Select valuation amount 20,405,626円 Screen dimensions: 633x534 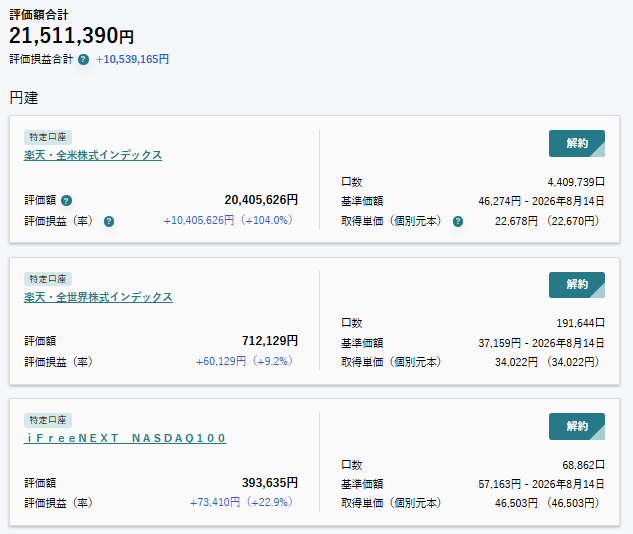click(x=261, y=200)
